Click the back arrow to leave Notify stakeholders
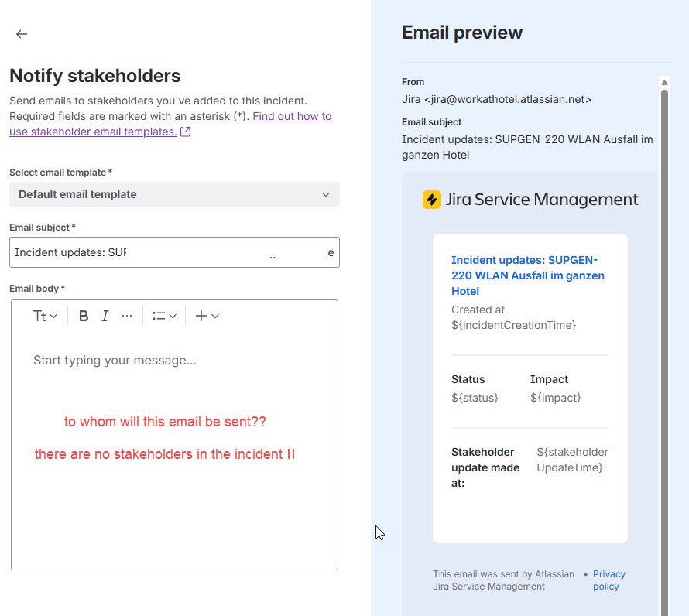689x616 pixels. [21, 34]
